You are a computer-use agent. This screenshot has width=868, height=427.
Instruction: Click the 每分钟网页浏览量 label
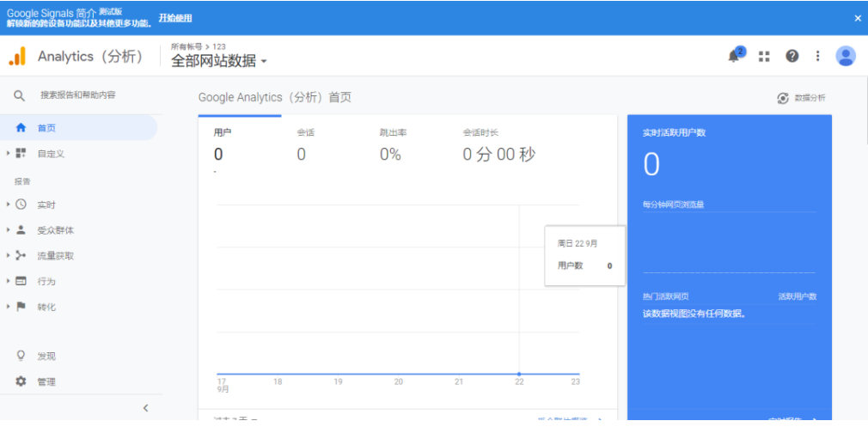coord(673,204)
